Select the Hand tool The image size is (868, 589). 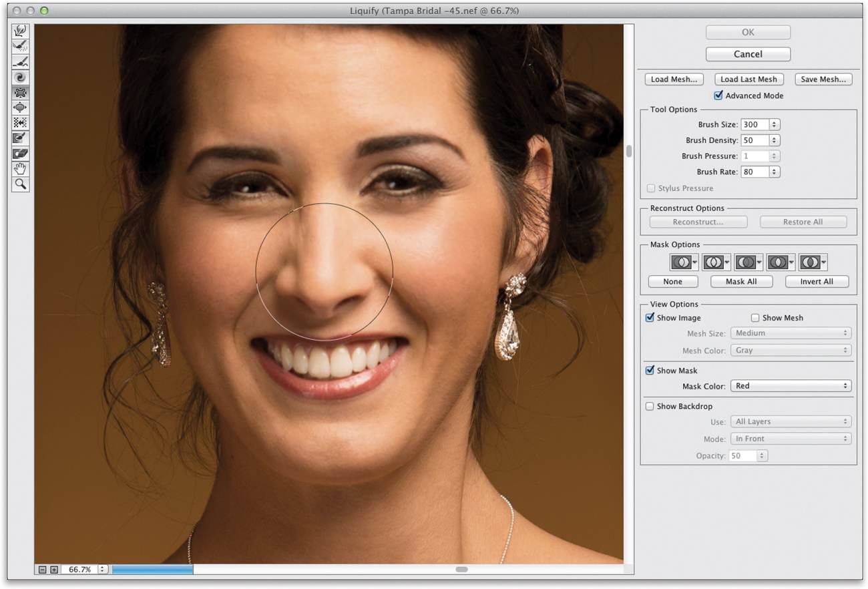point(21,169)
